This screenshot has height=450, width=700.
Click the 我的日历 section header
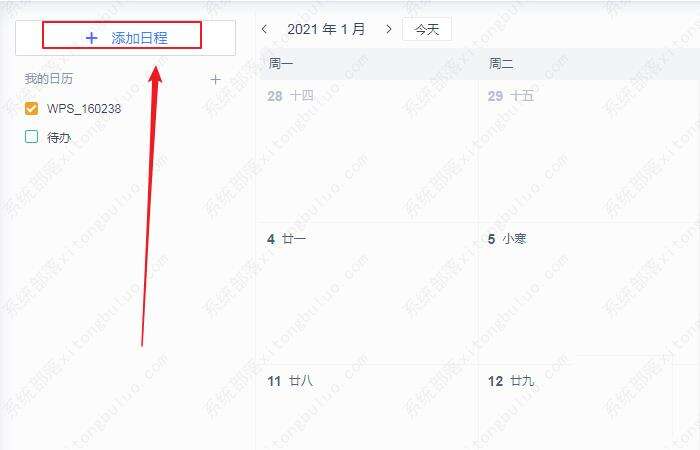[x=49, y=79]
